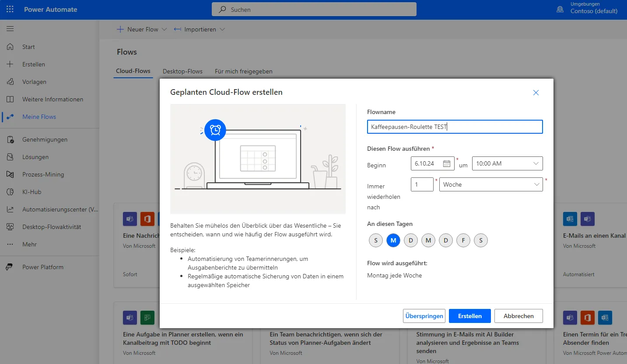This screenshot has width=627, height=364.
Task: Click the Flowname text field
Action: point(455,127)
